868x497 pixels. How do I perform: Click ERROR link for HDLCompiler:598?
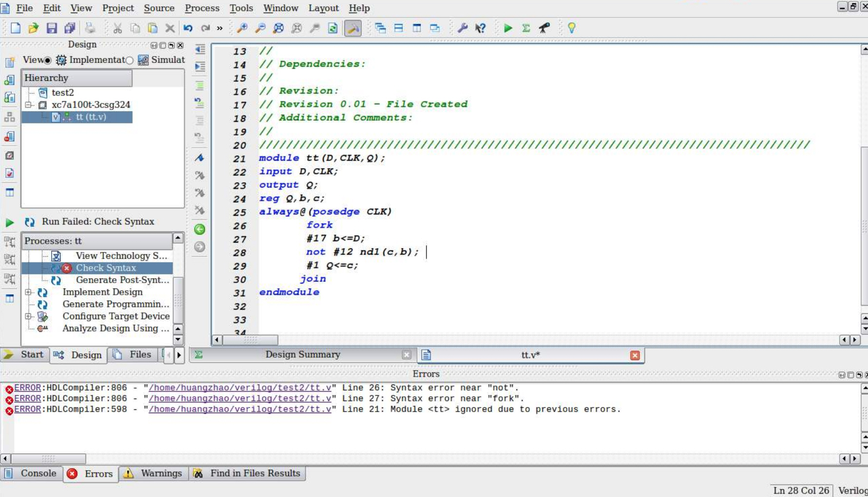[x=27, y=409]
